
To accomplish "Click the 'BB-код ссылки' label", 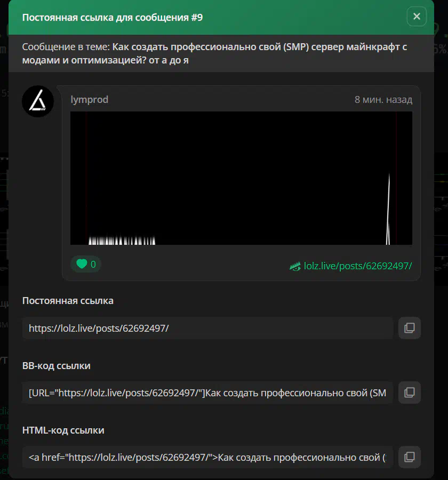I will 56,365.
